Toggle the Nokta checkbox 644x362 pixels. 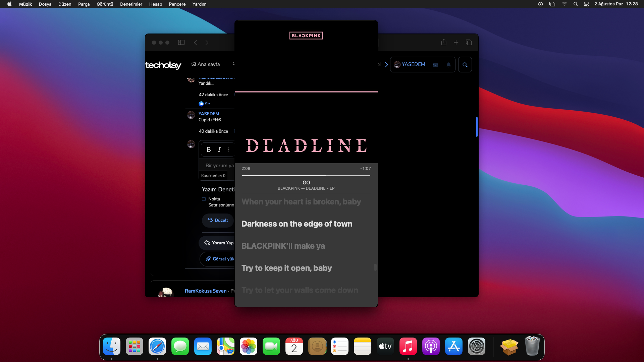(204, 199)
